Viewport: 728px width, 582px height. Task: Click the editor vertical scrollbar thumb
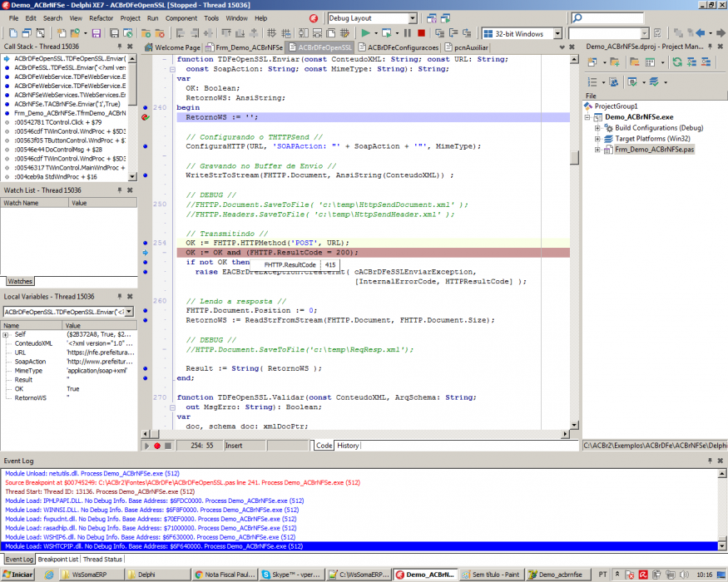(574, 158)
